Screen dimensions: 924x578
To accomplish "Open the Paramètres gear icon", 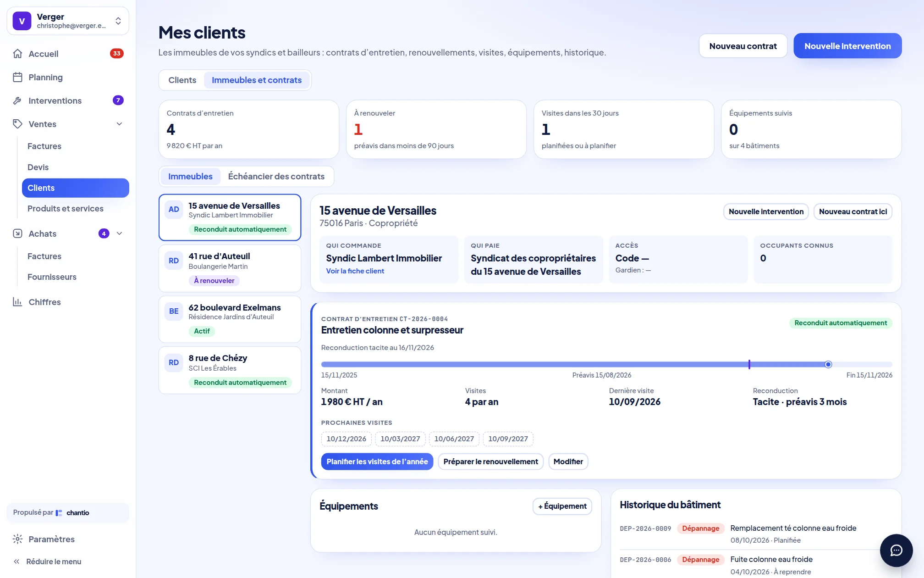I will 17,539.
